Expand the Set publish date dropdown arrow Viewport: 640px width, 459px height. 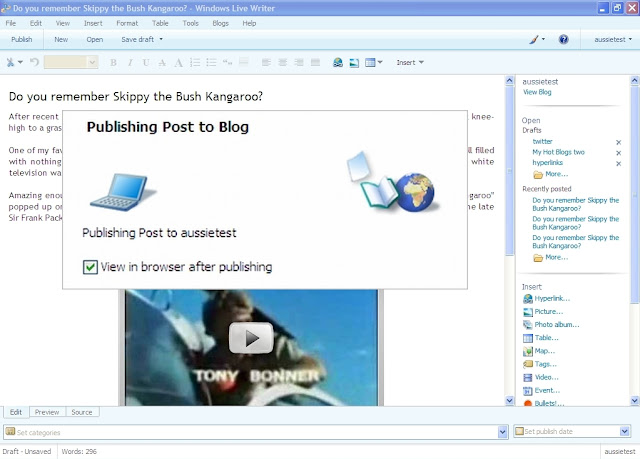pyautogui.click(x=624, y=431)
